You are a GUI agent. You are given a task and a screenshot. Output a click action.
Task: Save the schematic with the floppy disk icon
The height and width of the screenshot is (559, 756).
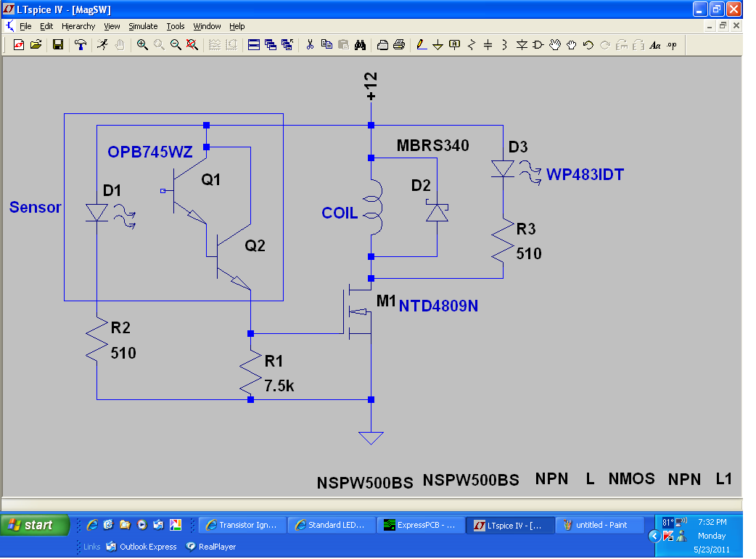[58, 45]
